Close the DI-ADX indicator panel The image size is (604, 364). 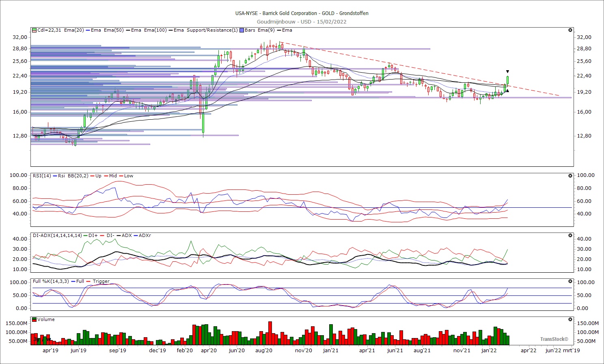570,235
